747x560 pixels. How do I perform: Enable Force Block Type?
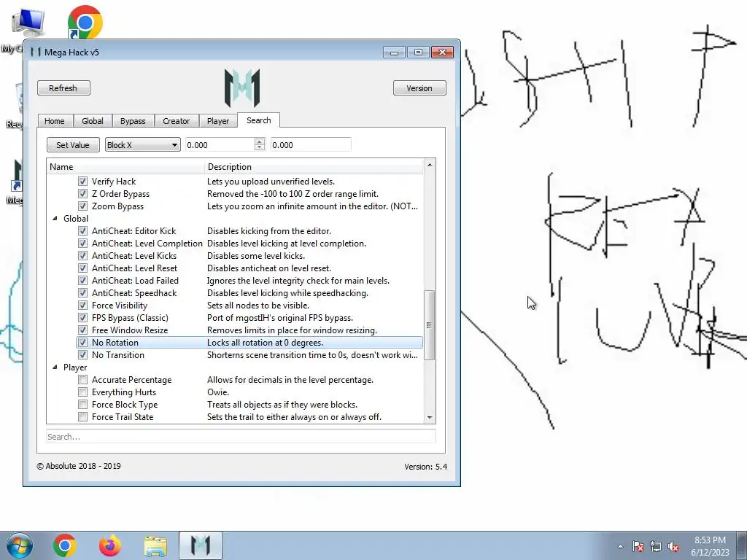[x=83, y=404]
